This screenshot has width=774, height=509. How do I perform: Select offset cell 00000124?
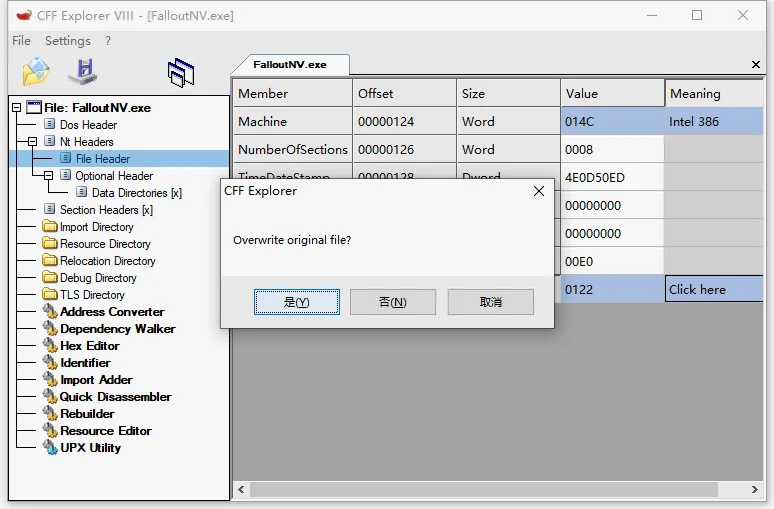(404, 121)
